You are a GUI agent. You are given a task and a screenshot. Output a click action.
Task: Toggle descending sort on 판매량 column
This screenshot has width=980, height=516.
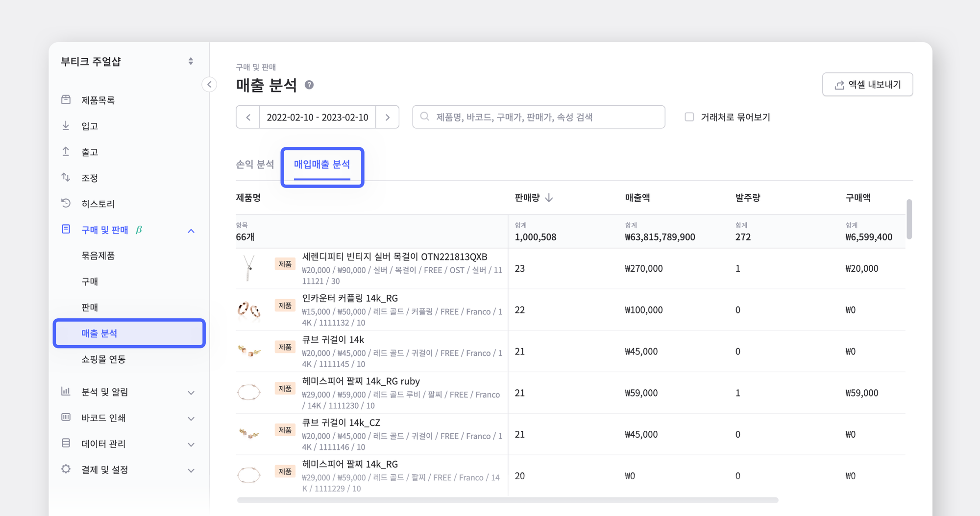click(x=550, y=198)
